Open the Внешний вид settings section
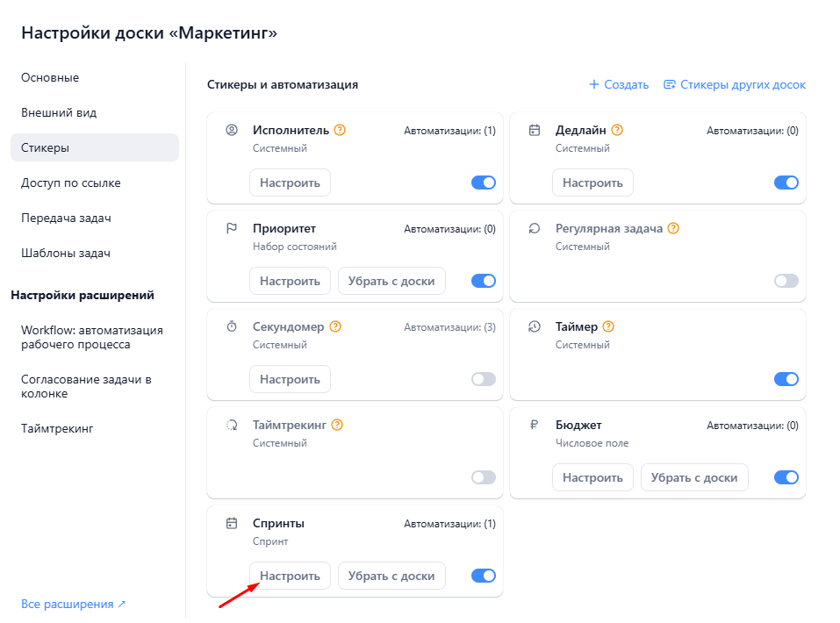This screenshot has width=840, height=623. coord(59,113)
